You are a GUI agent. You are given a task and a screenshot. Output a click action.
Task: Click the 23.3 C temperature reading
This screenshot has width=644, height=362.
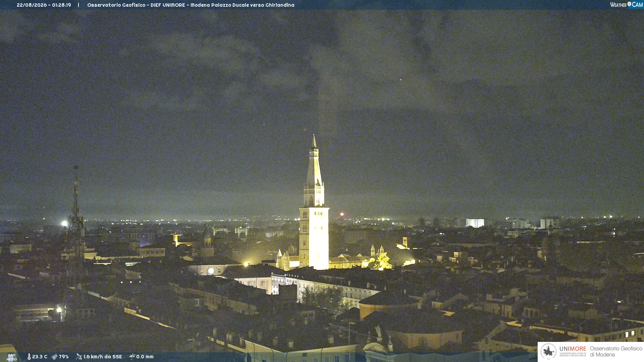[40, 357]
